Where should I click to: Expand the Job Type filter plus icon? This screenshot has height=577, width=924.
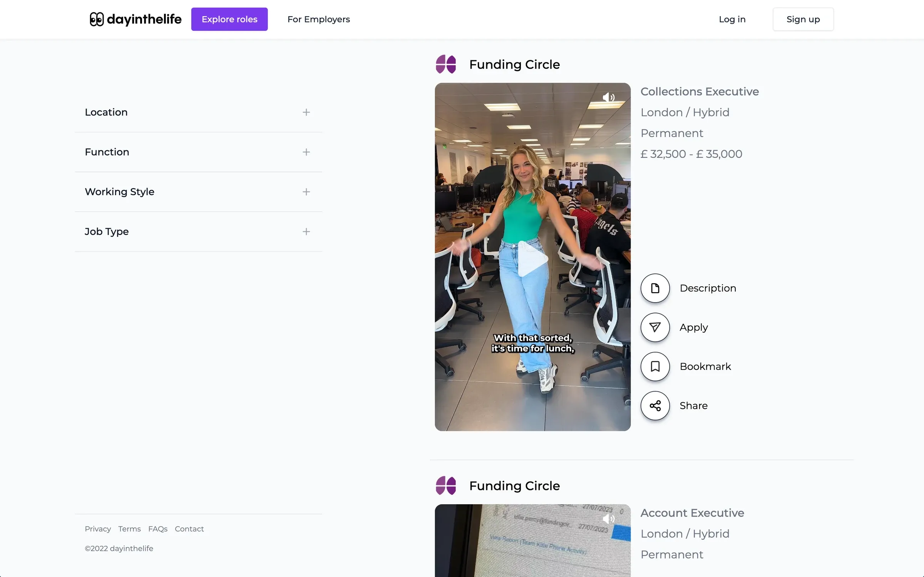[306, 232]
